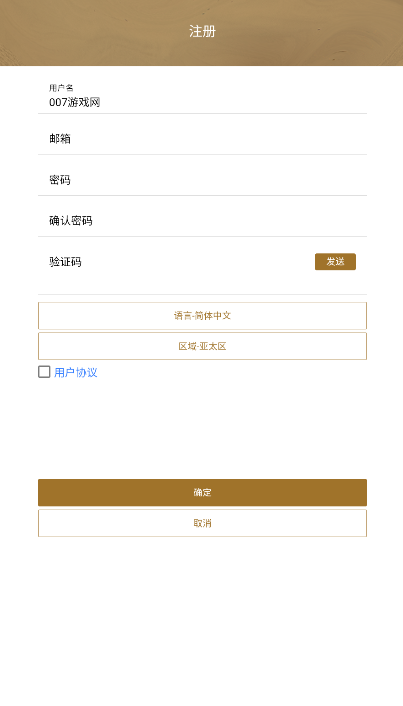Screen dimensions: 403x706
Task: Focus the 邮箱 email field
Action: coord(202,139)
